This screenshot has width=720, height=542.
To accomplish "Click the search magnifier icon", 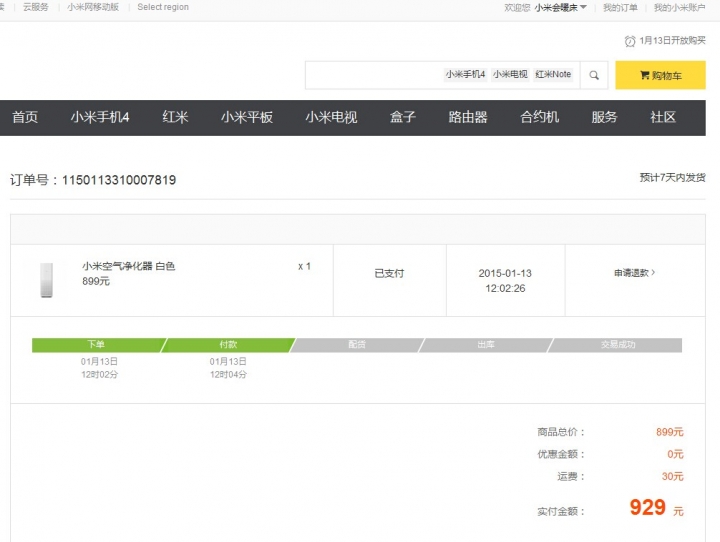I will point(594,75).
